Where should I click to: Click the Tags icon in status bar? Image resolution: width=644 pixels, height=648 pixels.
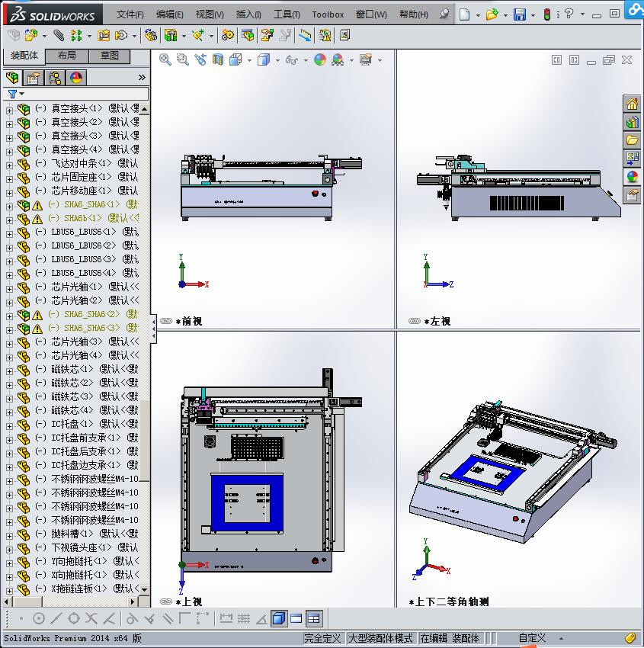(630, 638)
